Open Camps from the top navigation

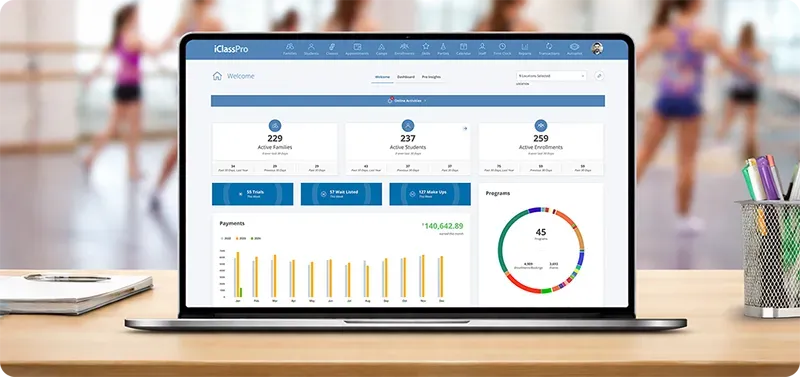tap(382, 48)
